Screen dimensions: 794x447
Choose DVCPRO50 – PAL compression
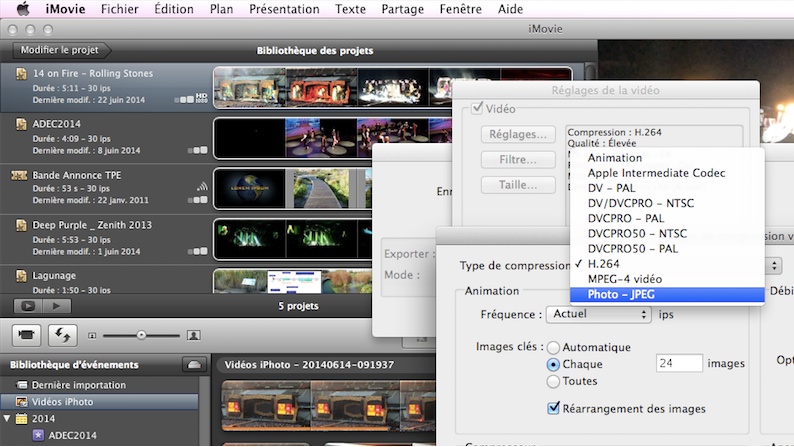click(x=667, y=249)
